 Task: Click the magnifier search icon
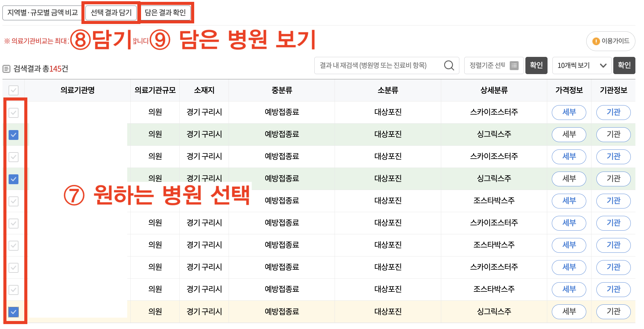pyautogui.click(x=449, y=65)
